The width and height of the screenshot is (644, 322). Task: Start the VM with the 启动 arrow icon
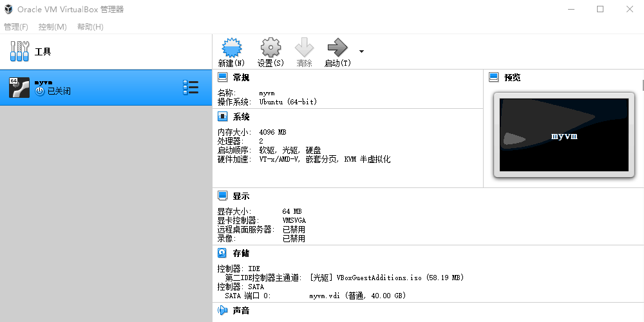[x=337, y=48]
